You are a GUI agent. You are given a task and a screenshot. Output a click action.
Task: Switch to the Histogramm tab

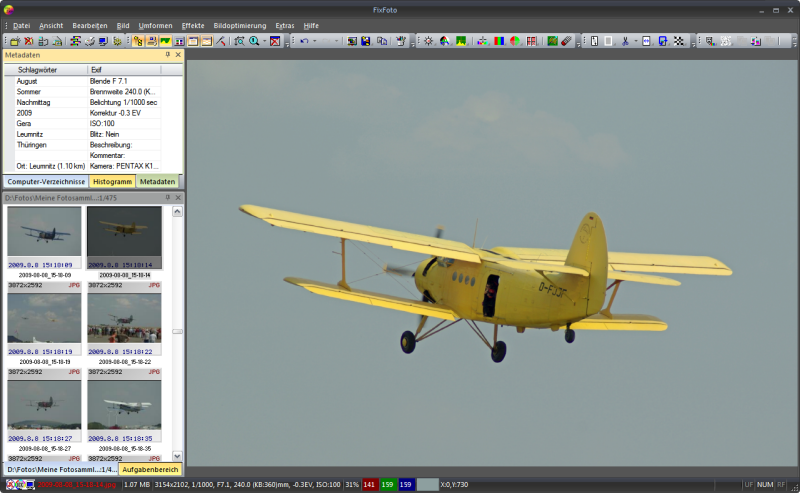(112, 182)
